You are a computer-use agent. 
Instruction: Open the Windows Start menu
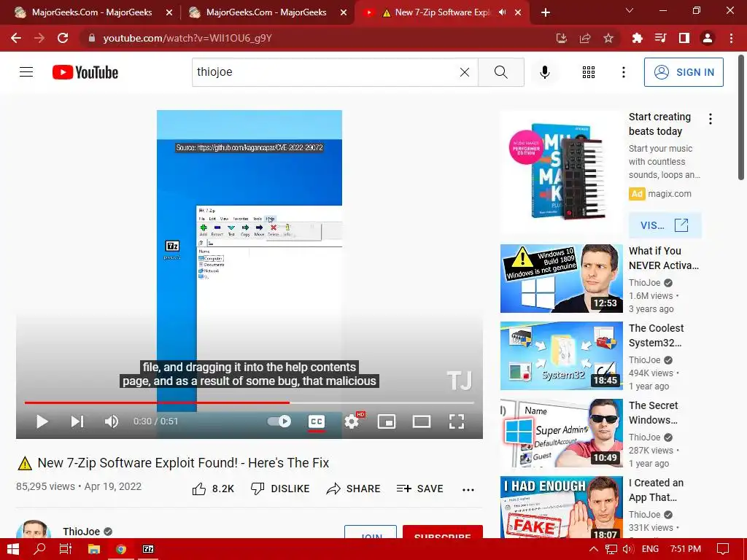tap(13, 549)
